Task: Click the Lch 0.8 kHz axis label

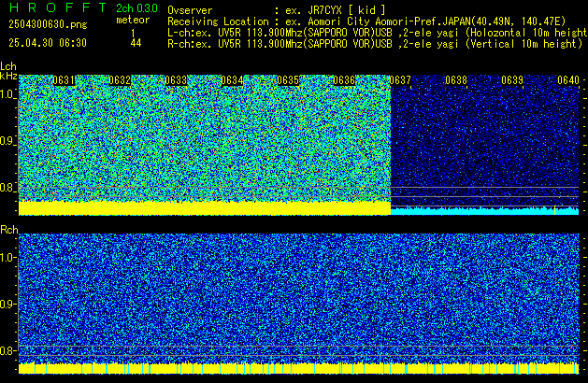Action: (x=7, y=188)
